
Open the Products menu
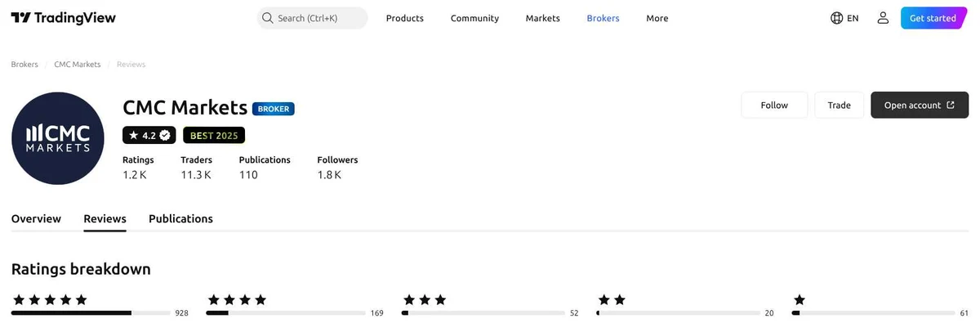coord(405,18)
